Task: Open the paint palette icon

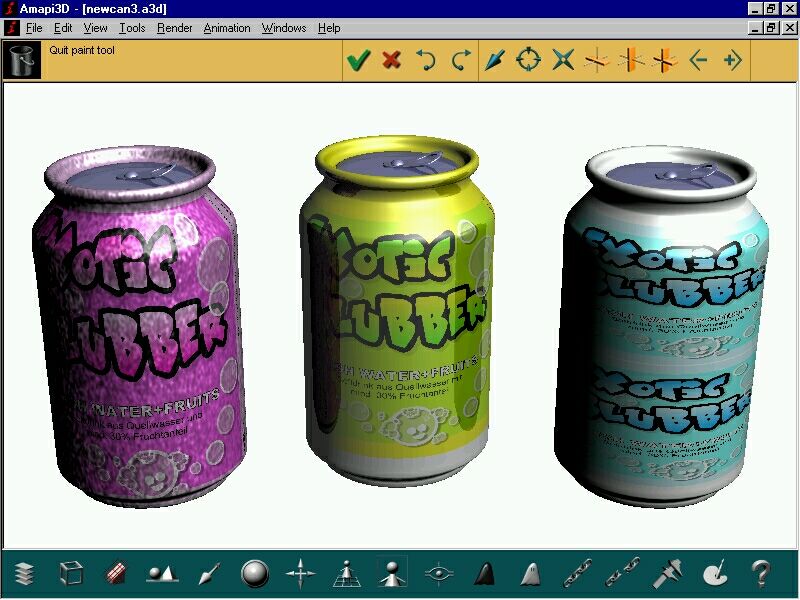Action: coord(717,574)
